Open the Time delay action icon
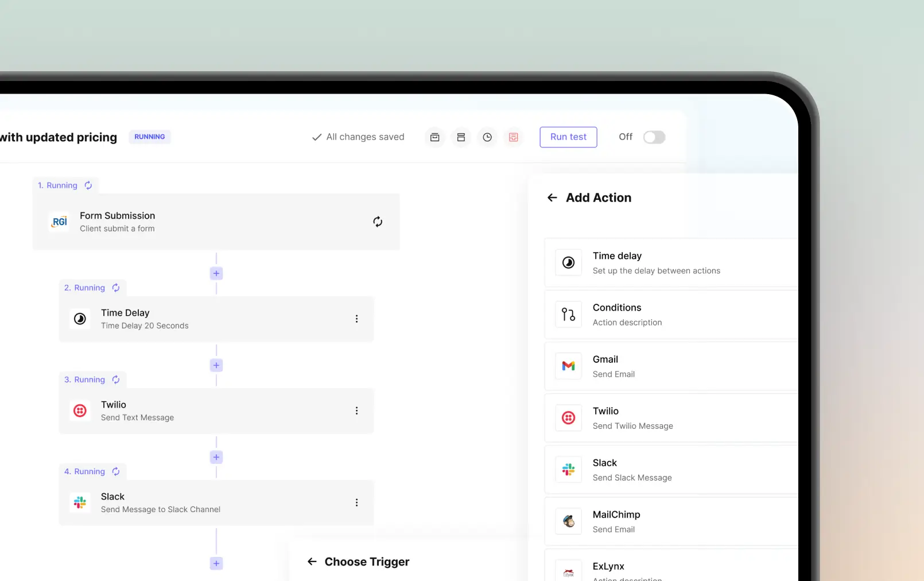Screen dimensions: 924x581 [568, 262]
